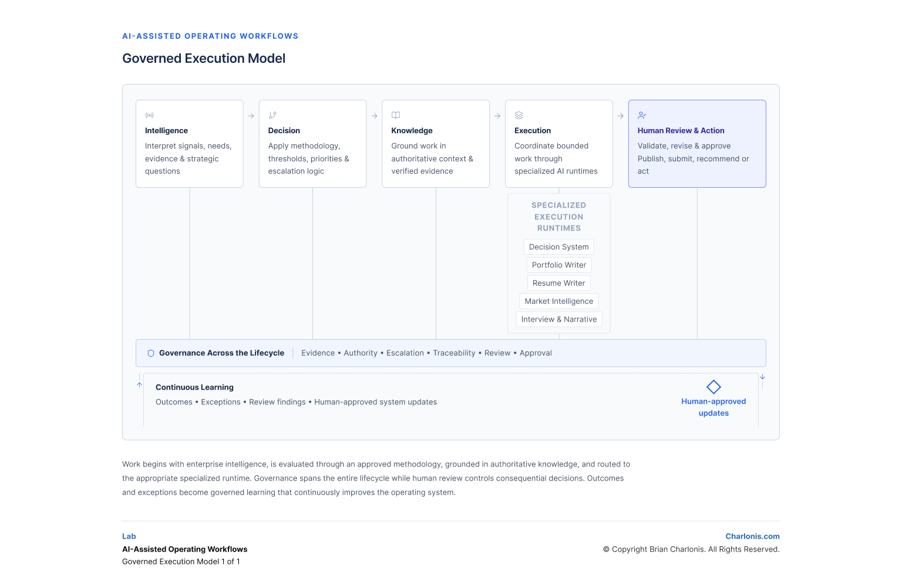The image size is (902, 588).
Task: Click the word Traceability in governance bar
Action: [x=454, y=353]
